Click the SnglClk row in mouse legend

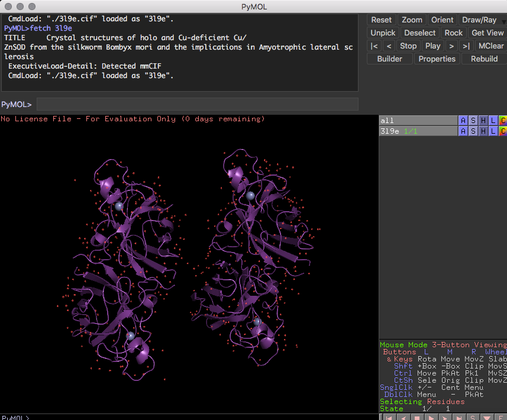[432, 387]
